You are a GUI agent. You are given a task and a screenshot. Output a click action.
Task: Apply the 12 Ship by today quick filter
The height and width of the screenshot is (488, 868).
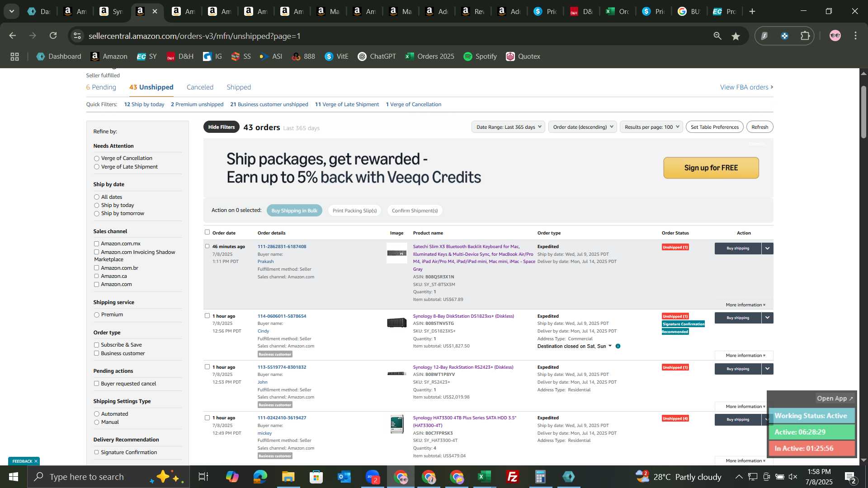tap(144, 104)
